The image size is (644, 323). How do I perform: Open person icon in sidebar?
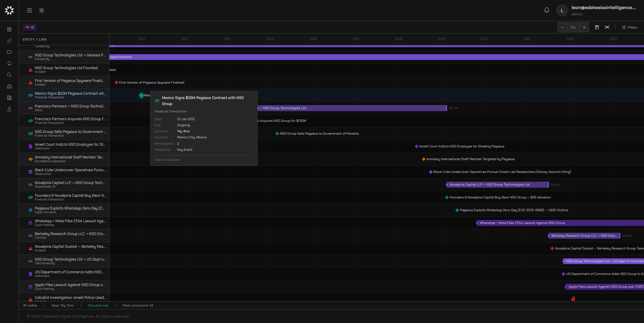(9, 109)
